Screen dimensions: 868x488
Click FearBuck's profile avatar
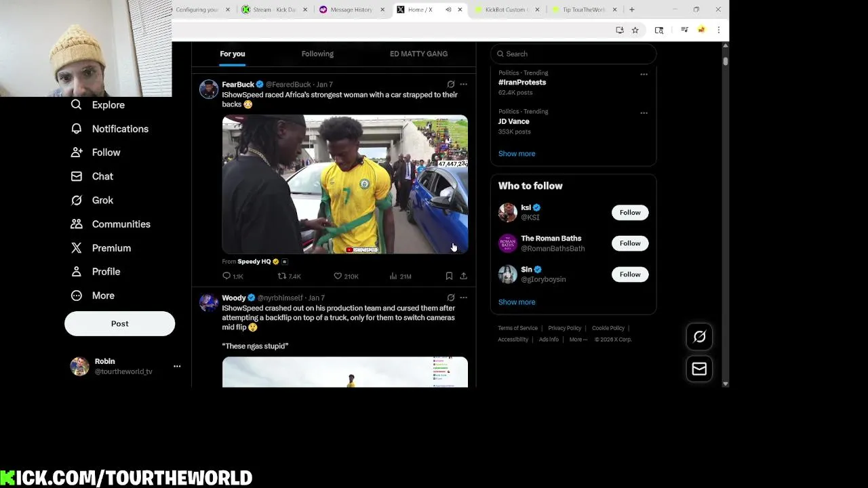(209, 89)
